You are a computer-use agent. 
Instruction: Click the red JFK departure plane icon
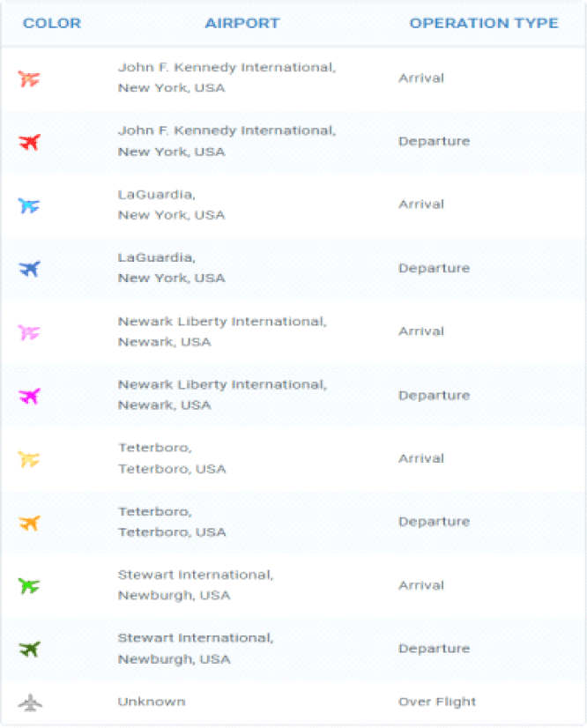click(29, 142)
